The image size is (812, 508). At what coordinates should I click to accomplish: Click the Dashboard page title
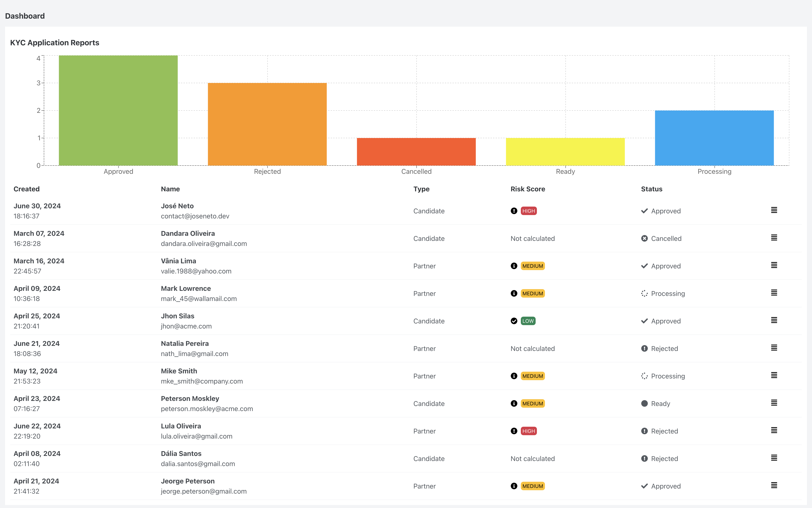25,16
